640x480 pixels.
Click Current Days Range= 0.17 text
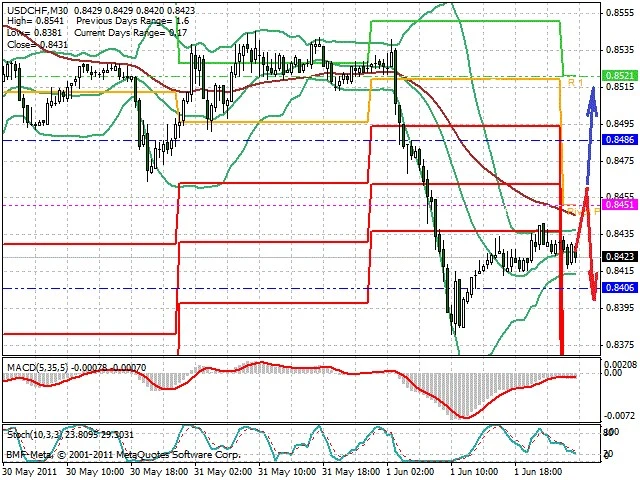point(131,33)
